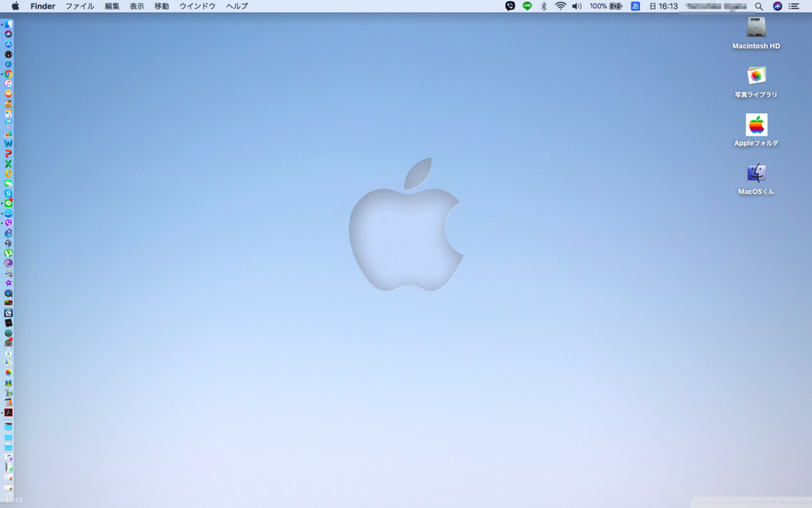Open Viber app in the Dock
Screen dimensions: 812x508
point(8,223)
